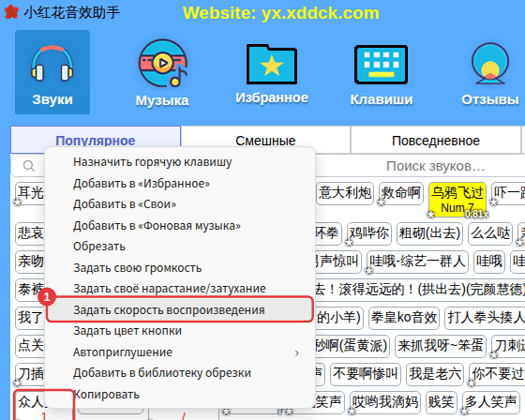Image resolution: width=525 pixels, height=420 pixels.
Task: Toggle favorite star on 哎哟我滴妈 button
Action: pyautogui.click(x=352, y=411)
